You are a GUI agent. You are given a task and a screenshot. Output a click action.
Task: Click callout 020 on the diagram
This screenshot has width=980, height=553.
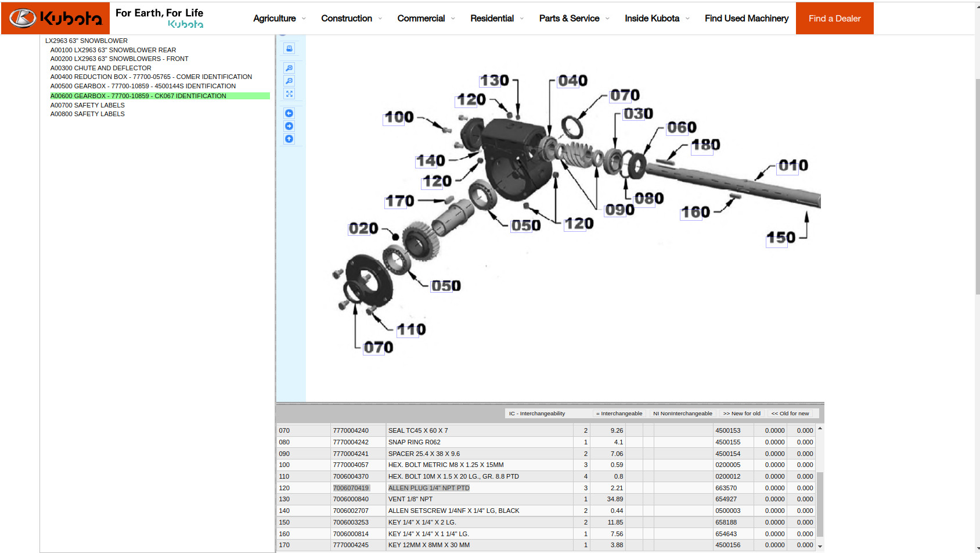point(363,229)
